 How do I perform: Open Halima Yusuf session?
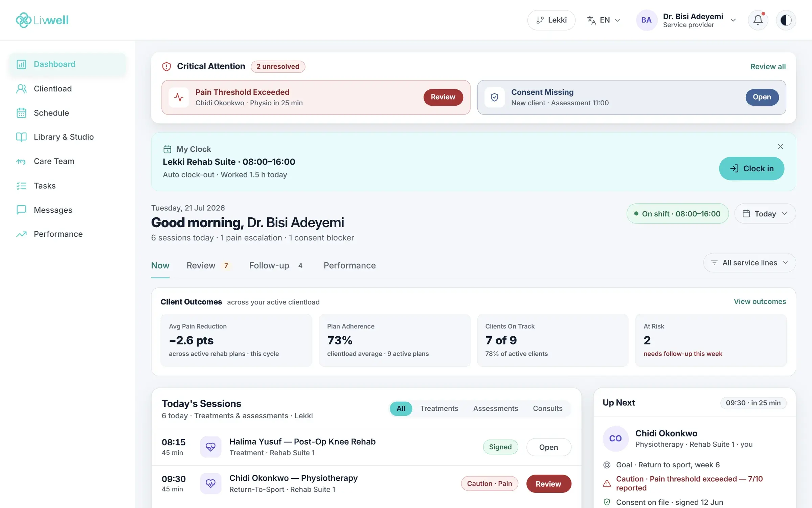[x=548, y=447]
